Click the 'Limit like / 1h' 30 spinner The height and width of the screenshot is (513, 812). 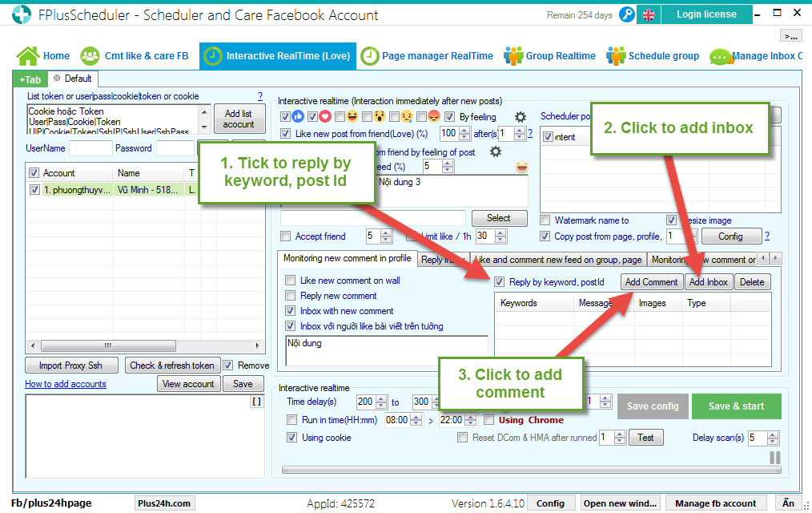click(491, 236)
